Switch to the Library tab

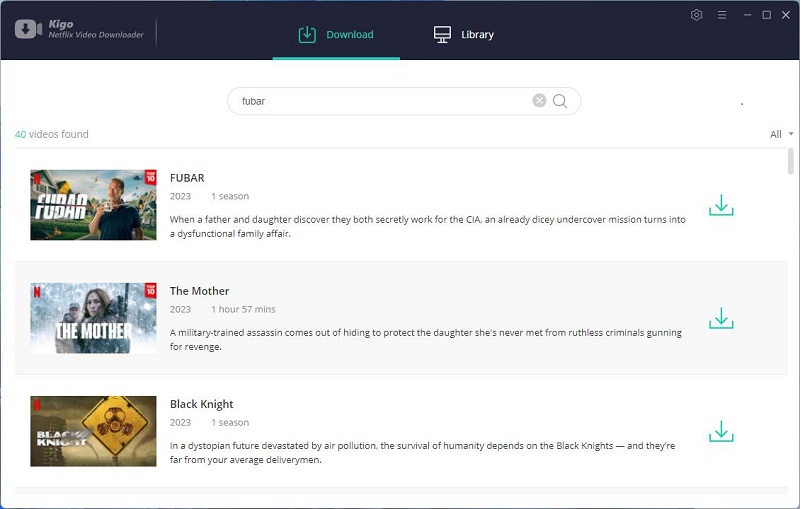tap(464, 35)
